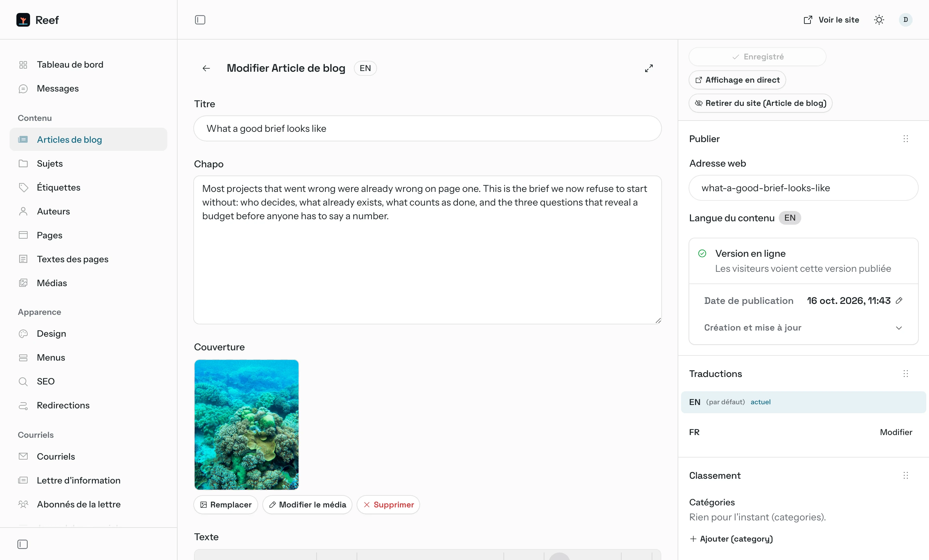Image resolution: width=929 pixels, height=560 pixels.
Task: Open the Publier panel drag handle dots
Action: point(905,139)
